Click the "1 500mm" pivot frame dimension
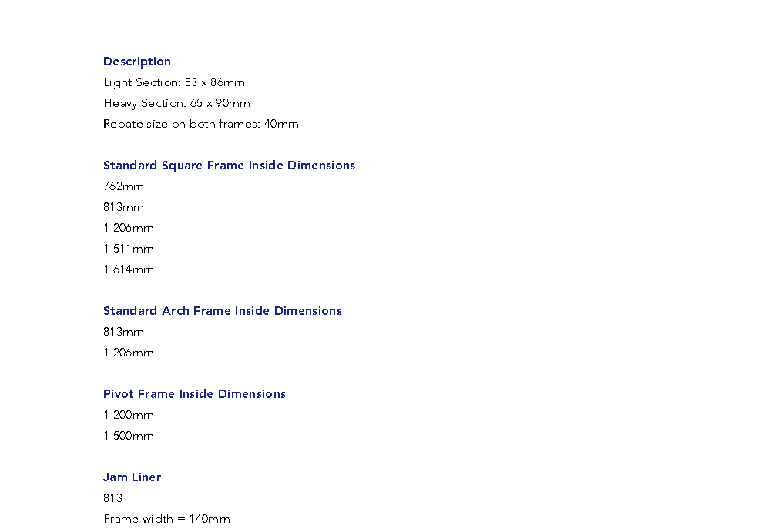Screen dimensions: 765x532 click(x=129, y=436)
